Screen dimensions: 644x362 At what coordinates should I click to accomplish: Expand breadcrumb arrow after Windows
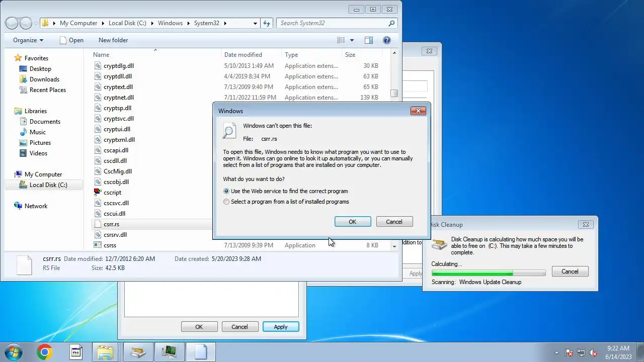pyautogui.click(x=189, y=23)
